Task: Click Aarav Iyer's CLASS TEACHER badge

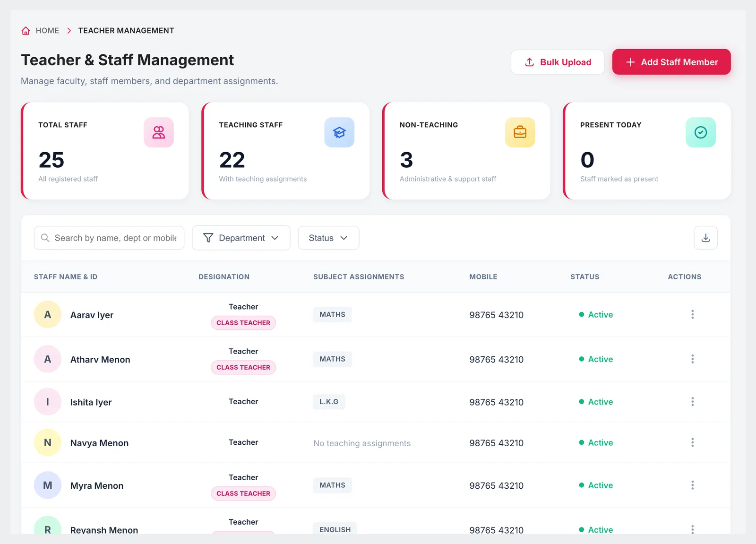Action: [243, 323]
